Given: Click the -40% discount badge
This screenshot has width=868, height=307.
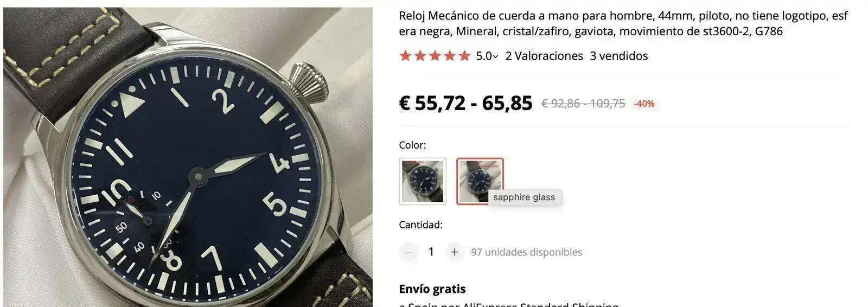Looking at the screenshot, I should [x=644, y=104].
